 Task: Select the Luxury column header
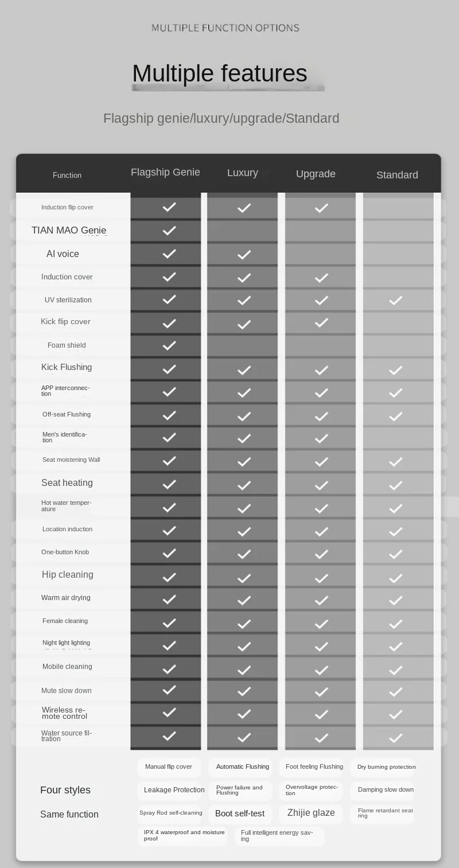tap(242, 173)
